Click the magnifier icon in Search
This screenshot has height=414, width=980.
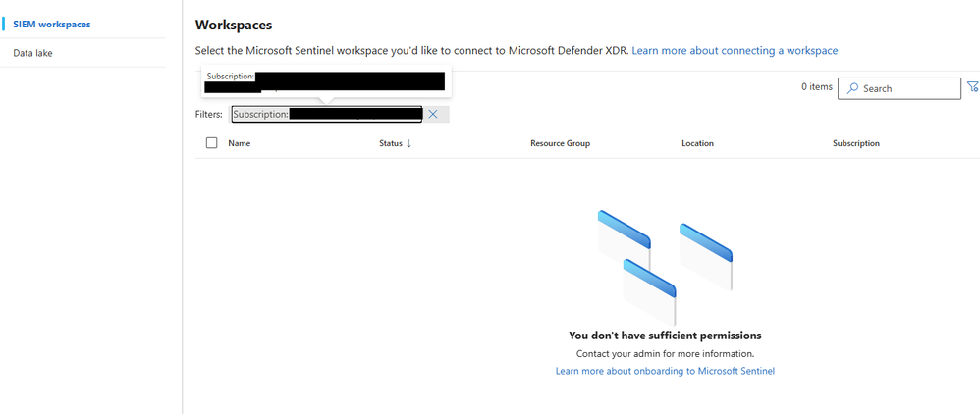[852, 88]
